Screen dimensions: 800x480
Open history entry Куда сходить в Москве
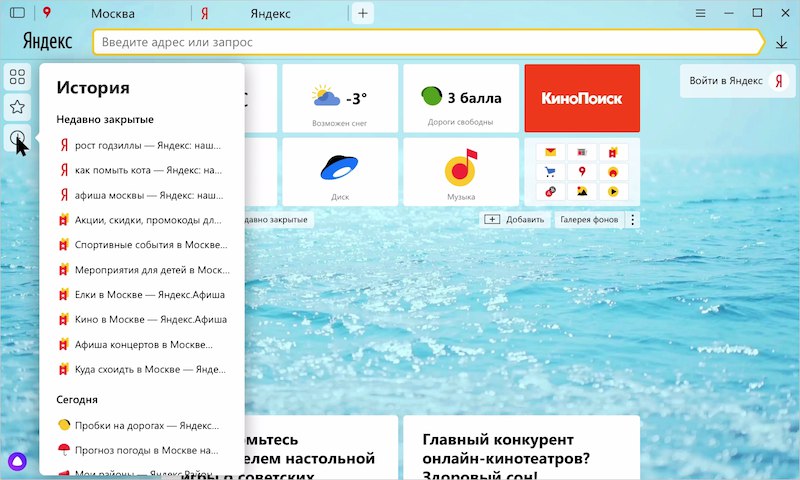[142, 369]
